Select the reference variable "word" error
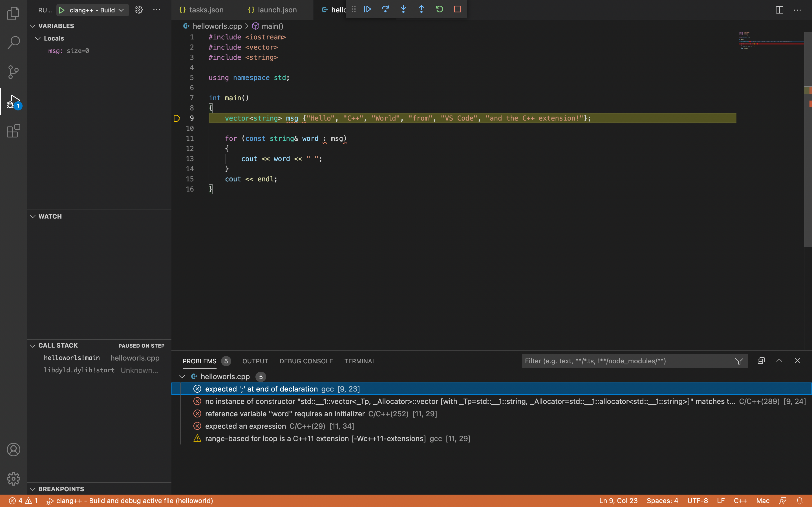This screenshot has height=507, width=812. coord(284,414)
